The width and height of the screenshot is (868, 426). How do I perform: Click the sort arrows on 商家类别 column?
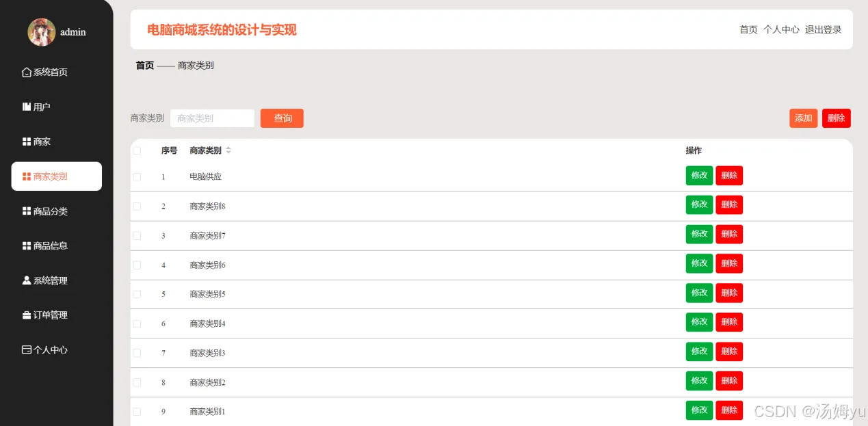point(228,150)
